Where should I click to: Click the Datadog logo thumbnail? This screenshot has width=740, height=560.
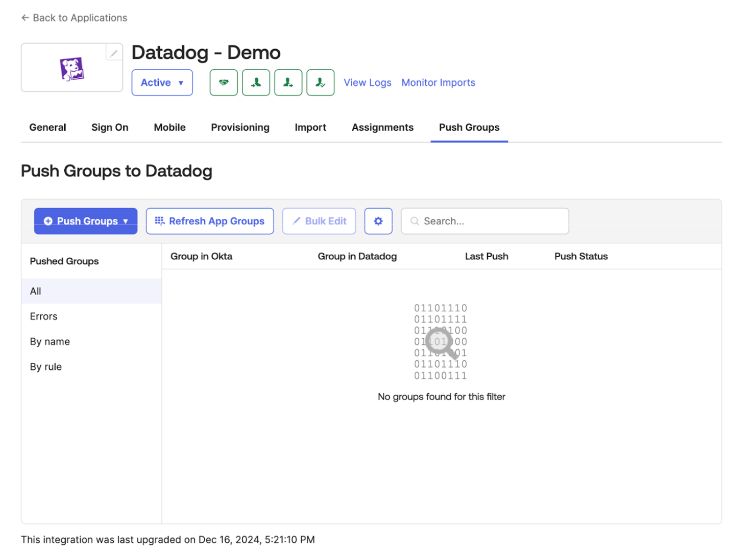72,69
